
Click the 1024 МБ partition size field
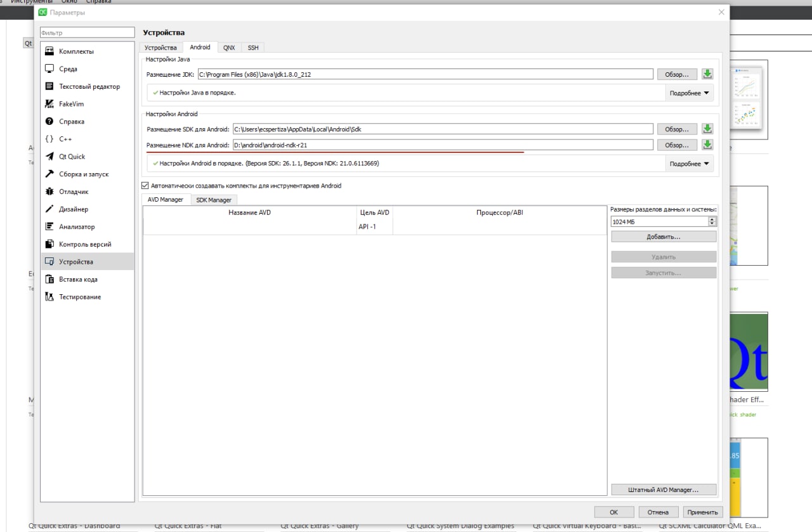pyautogui.click(x=660, y=222)
